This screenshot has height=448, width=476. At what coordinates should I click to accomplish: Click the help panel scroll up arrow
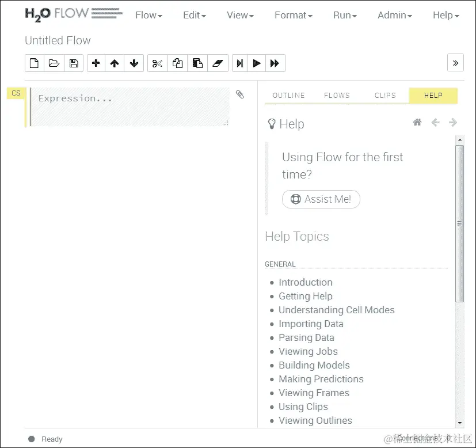coord(460,140)
